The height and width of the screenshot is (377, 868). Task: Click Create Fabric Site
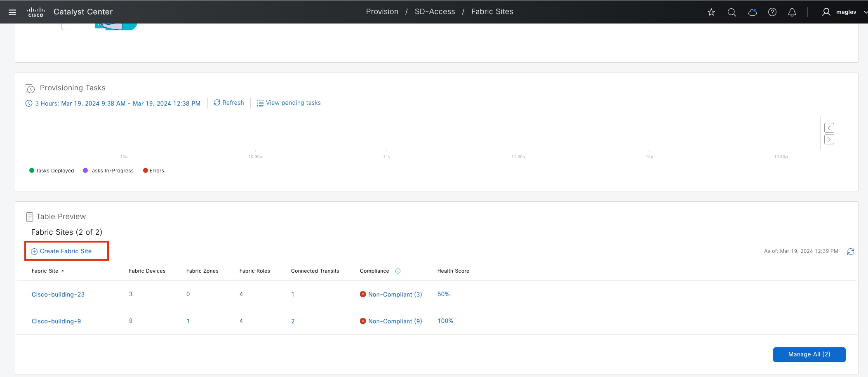[x=66, y=251]
